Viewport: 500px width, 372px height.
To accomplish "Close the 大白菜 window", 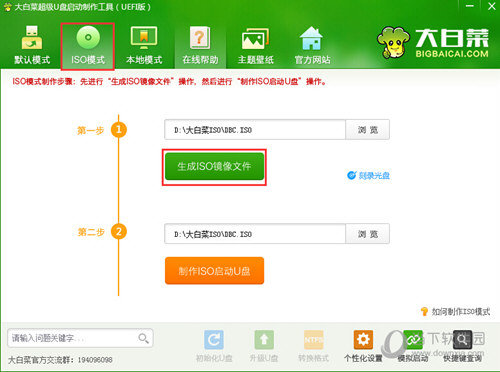I will tap(491, 6).
